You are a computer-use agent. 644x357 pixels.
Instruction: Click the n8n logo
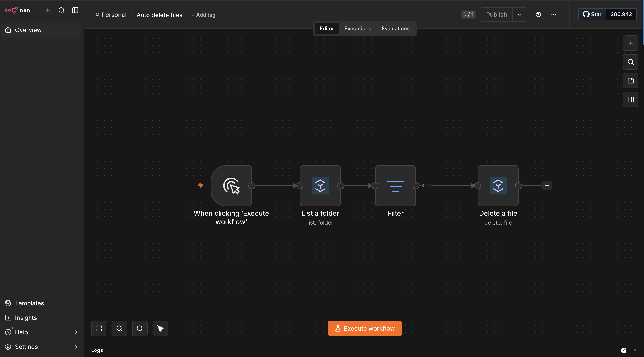[17, 10]
